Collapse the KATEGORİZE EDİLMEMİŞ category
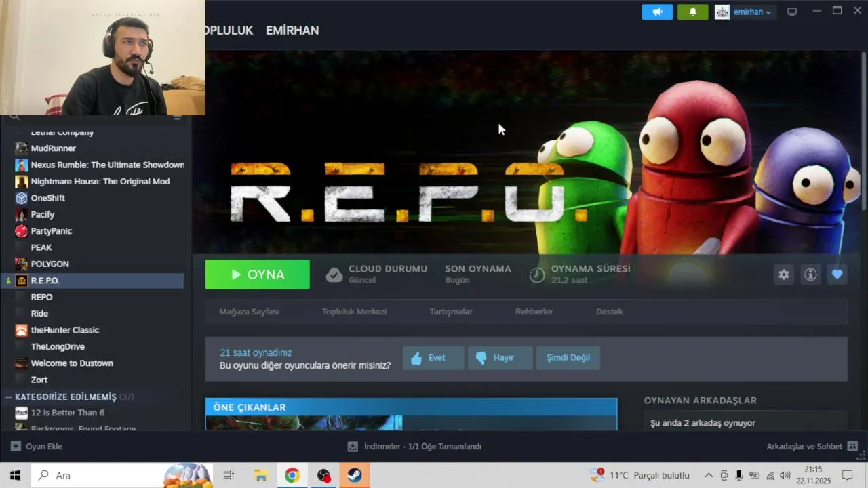The image size is (868, 488). point(9,396)
